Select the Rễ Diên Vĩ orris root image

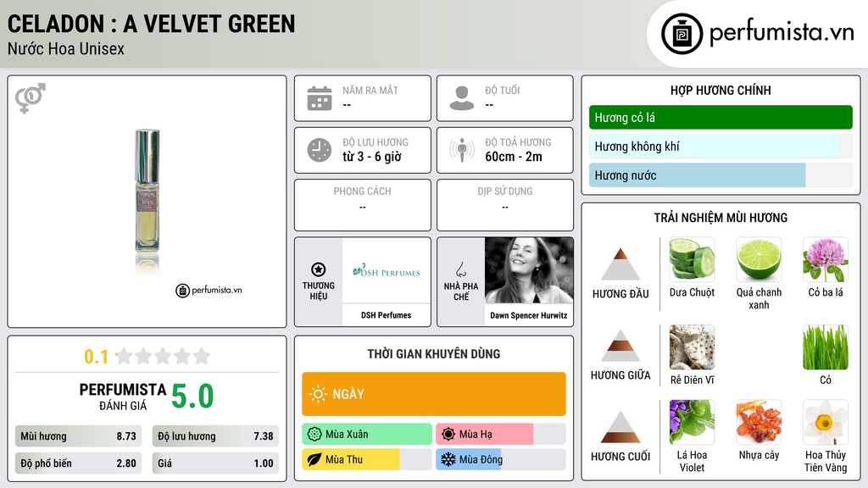692,347
